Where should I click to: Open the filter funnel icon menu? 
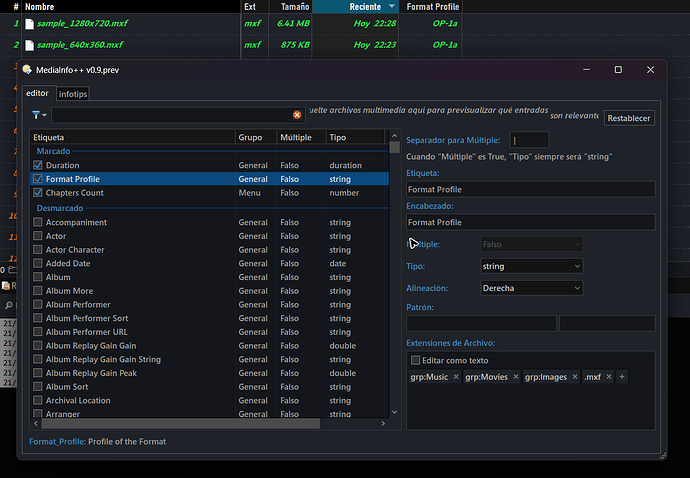39,116
